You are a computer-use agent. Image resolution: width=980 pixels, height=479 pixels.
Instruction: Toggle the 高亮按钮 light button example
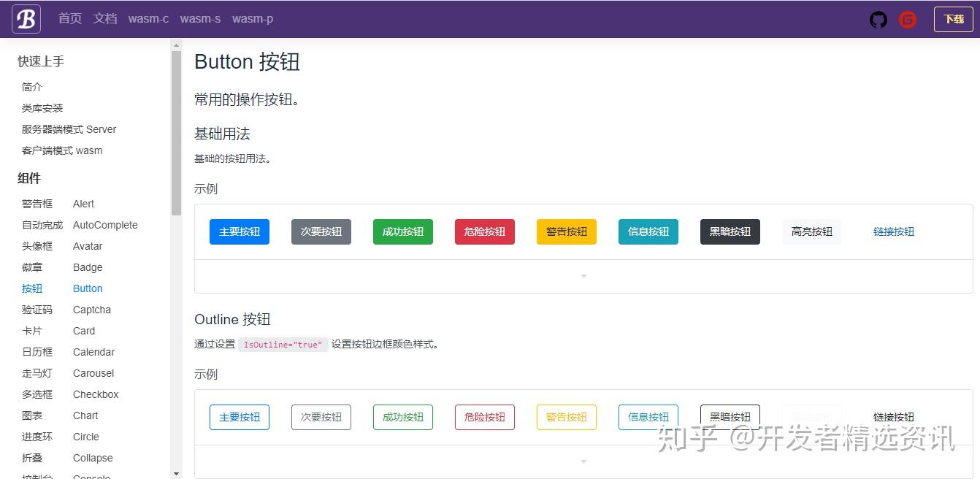click(811, 231)
